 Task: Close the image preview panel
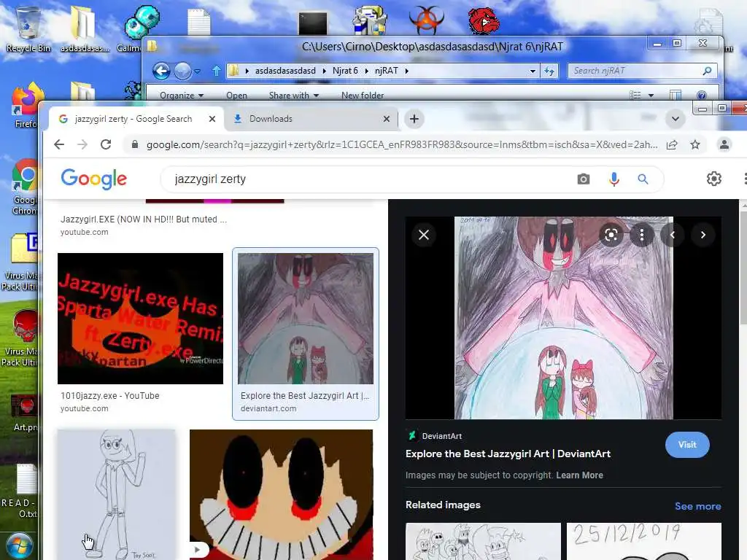pyautogui.click(x=424, y=235)
